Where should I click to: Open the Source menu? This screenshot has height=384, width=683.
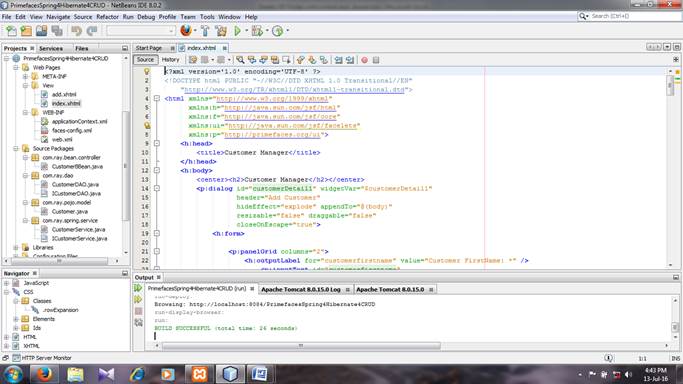(83, 17)
